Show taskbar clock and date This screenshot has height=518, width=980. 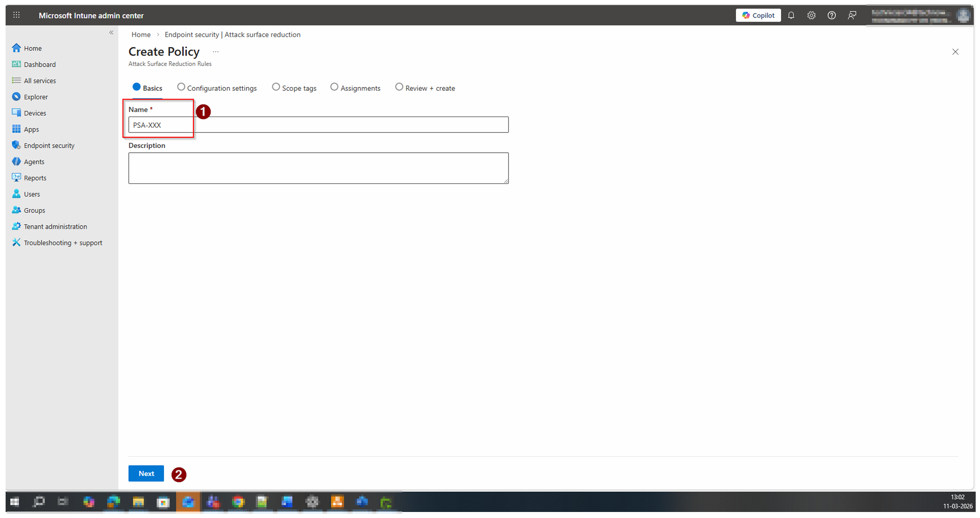[x=957, y=502]
